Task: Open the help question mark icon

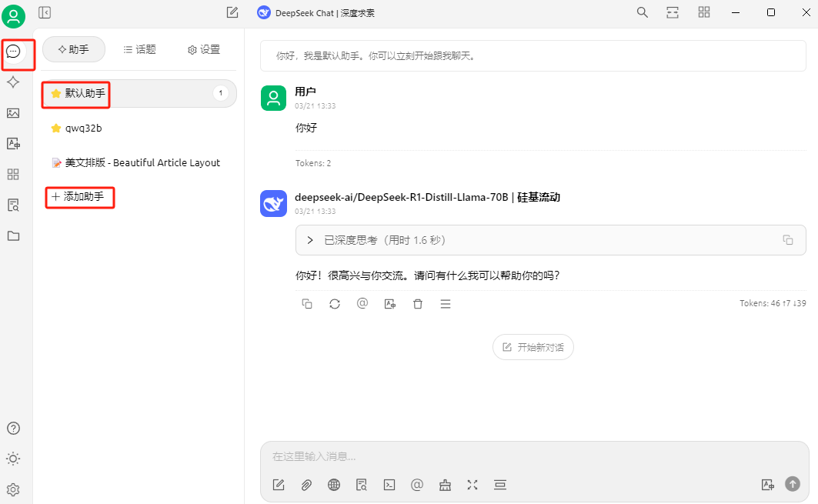Action: pyautogui.click(x=13, y=429)
